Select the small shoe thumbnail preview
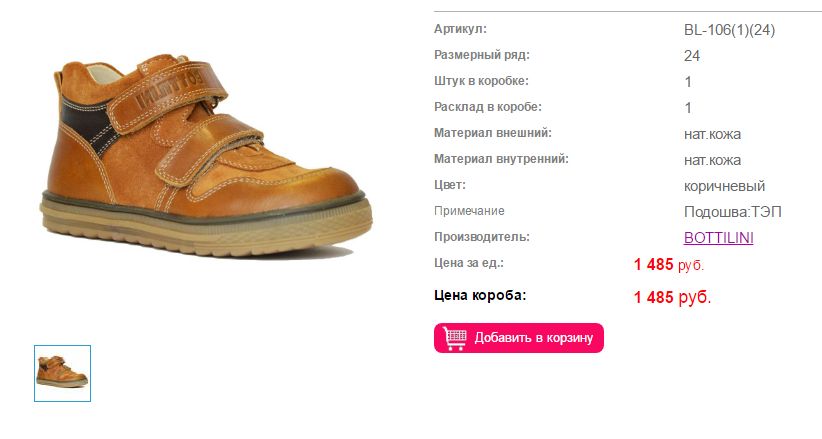The image size is (822, 439). 62,373
